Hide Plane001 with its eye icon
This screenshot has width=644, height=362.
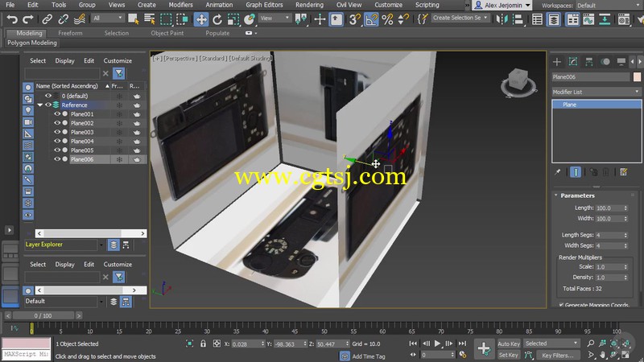57,114
